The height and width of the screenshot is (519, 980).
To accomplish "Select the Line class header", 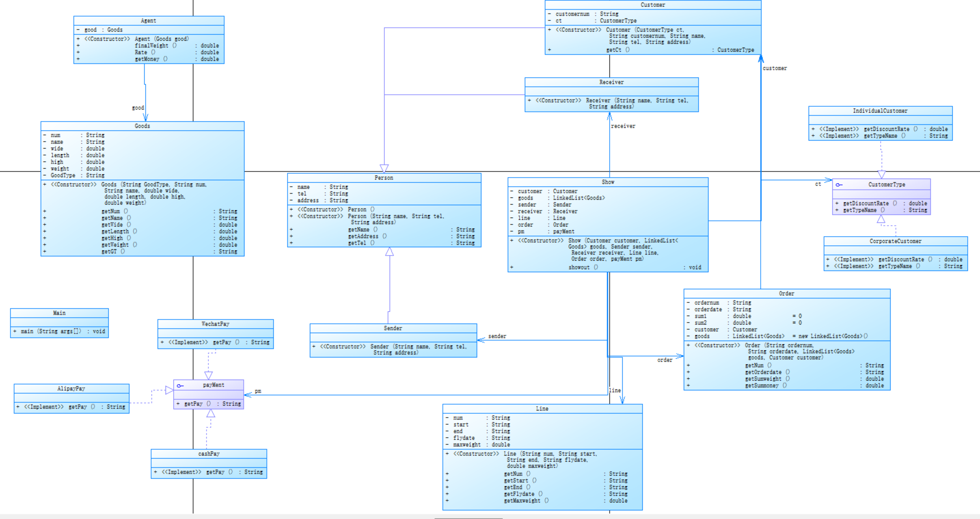I will [542, 409].
